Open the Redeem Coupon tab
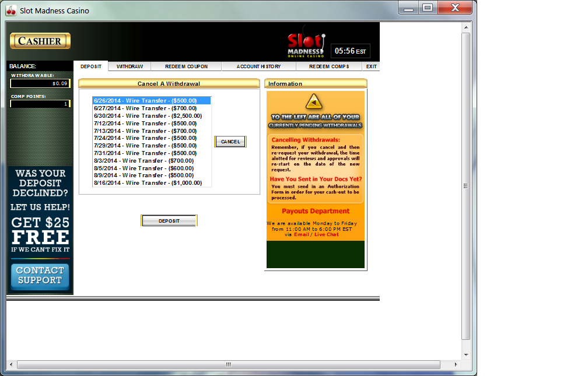 tap(186, 66)
